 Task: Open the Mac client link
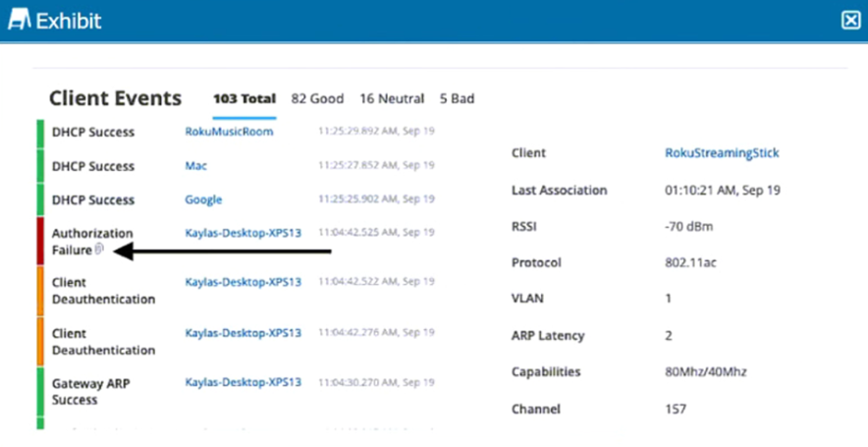(x=196, y=165)
